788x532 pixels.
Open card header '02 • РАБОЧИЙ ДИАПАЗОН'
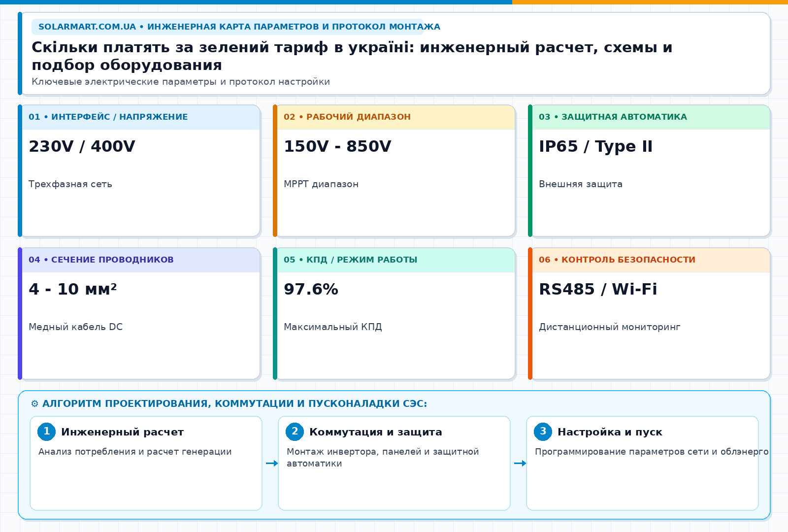tap(396, 117)
